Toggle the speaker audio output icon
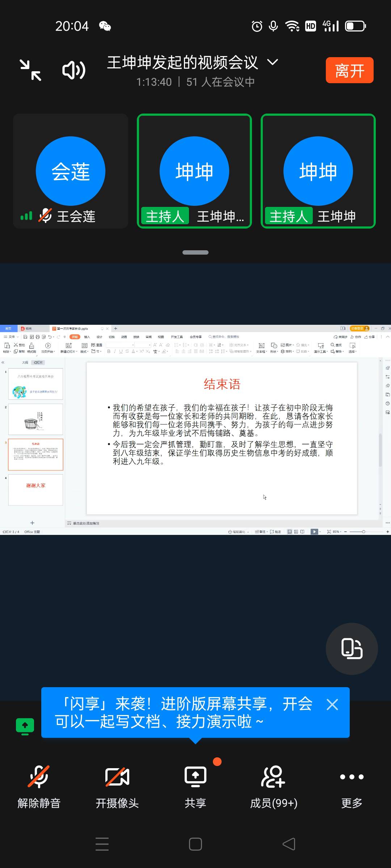391x868 pixels. 74,70
